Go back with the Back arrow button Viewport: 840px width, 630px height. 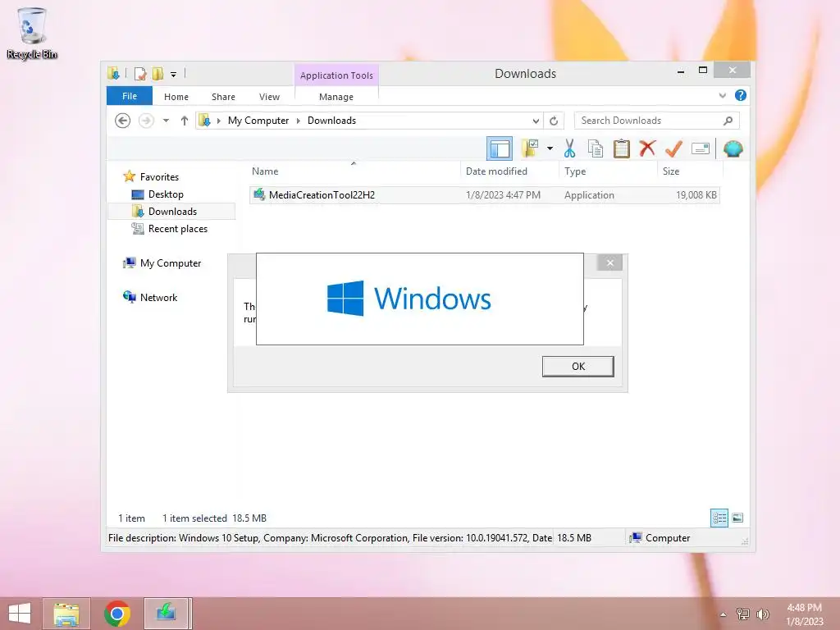123,121
